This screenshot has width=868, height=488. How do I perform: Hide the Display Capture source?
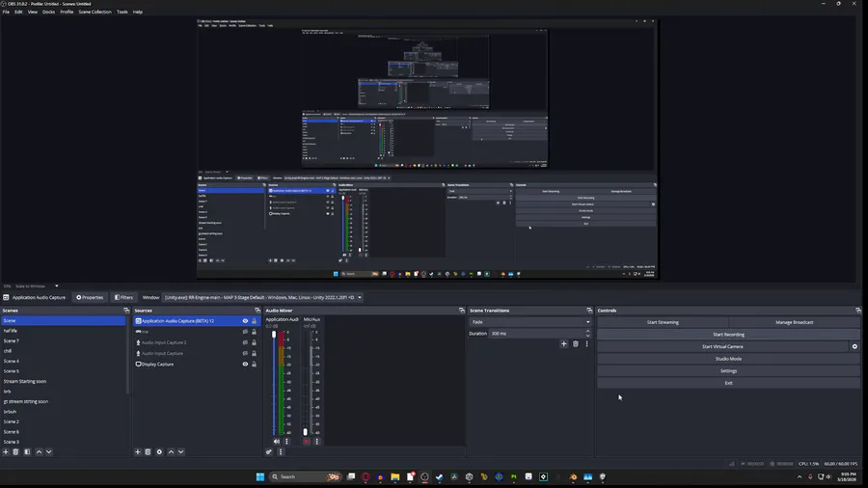click(245, 364)
